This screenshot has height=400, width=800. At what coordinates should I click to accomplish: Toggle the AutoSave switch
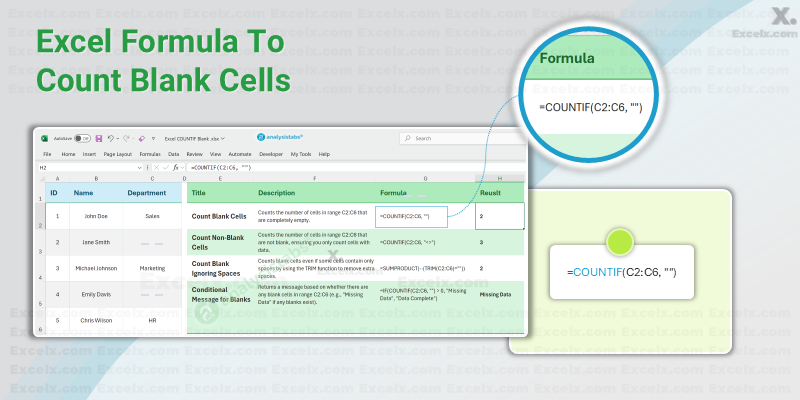[x=82, y=138]
